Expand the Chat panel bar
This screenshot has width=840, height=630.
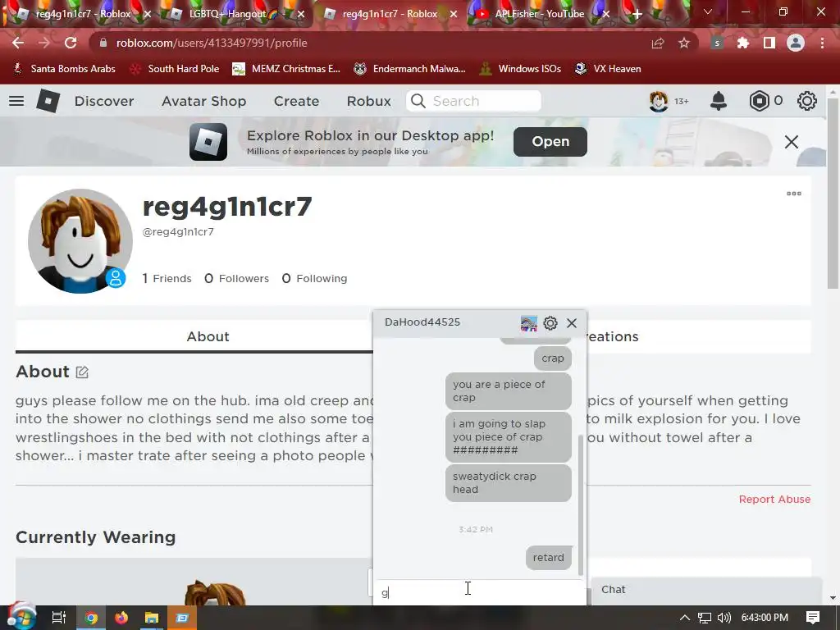click(x=706, y=590)
